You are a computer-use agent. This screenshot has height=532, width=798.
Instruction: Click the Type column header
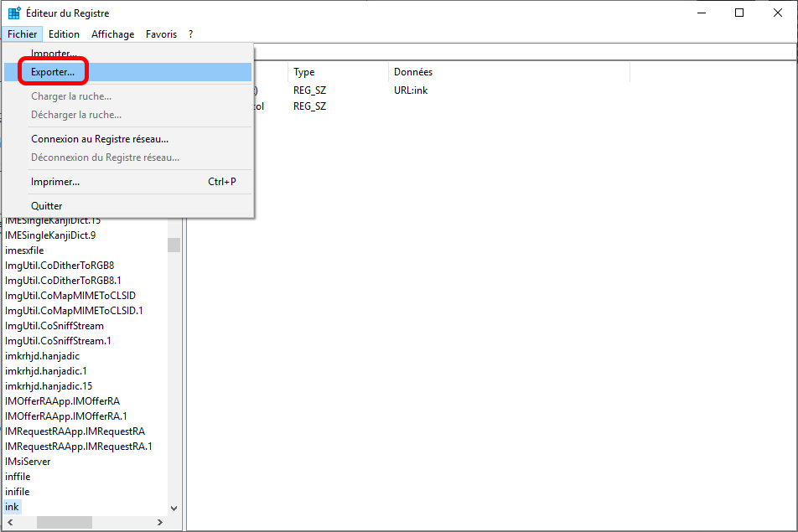tap(304, 73)
